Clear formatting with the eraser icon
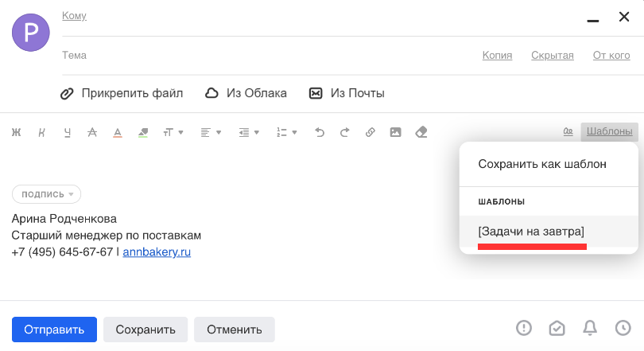The image size is (644, 351). tap(421, 133)
